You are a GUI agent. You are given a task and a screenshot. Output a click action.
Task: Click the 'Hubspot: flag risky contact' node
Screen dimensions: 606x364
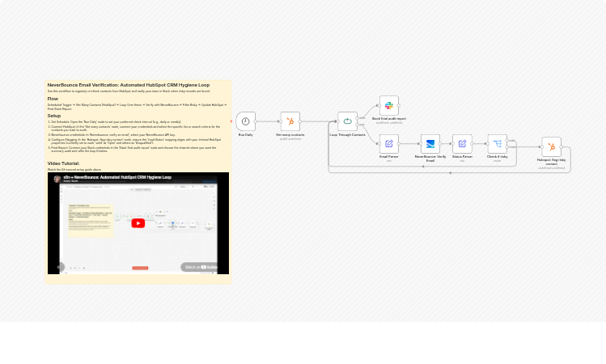tap(552, 146)
